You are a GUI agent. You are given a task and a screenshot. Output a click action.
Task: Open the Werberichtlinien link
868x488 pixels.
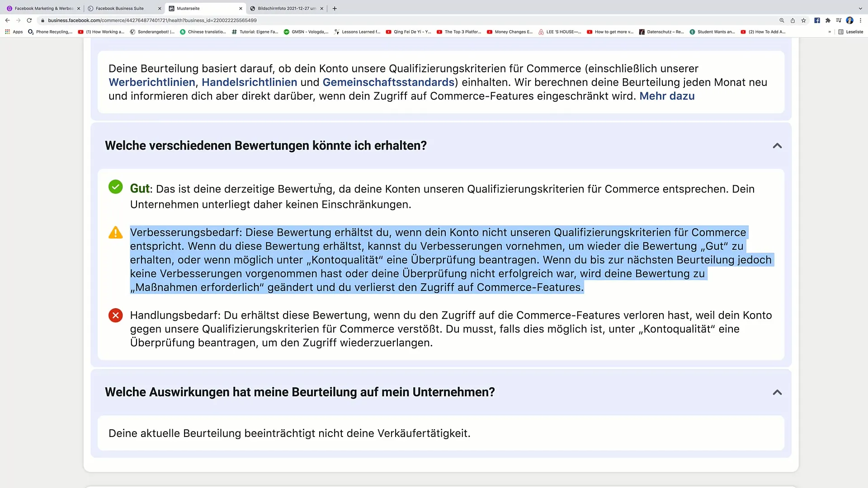coord(152,82)
